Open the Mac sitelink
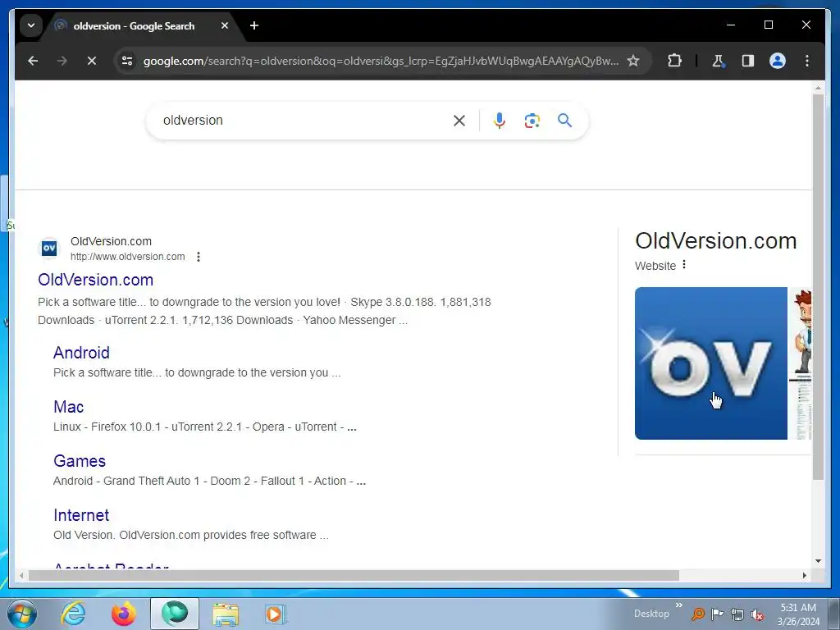The image size is (840, 630). [x=69, y=407]
